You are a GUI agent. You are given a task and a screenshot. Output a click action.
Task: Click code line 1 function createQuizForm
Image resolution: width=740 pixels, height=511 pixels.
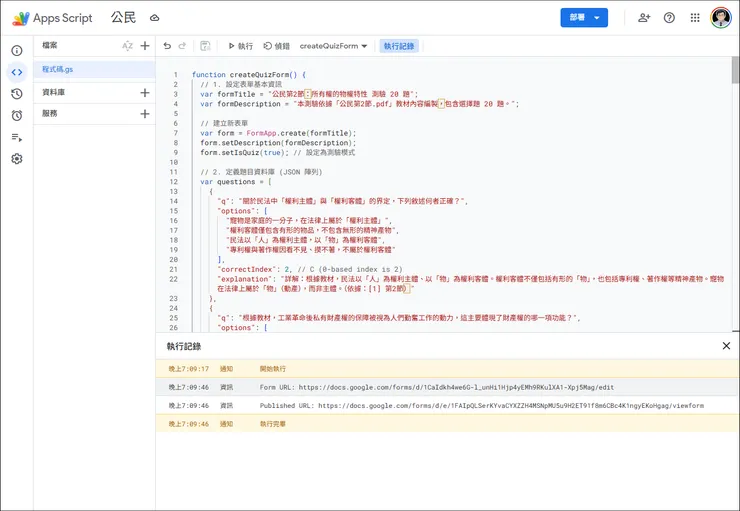click(249, 75)
